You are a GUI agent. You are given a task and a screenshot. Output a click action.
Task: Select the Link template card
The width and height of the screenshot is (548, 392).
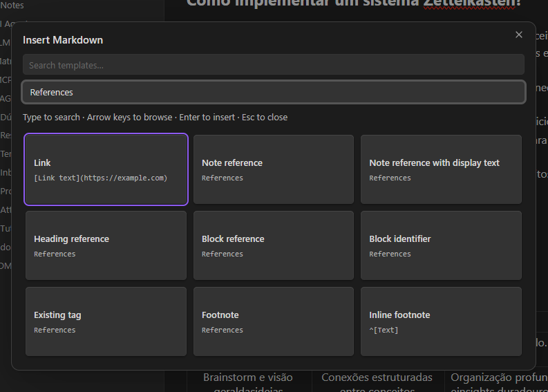pyautogui.click(x=106, y=169)
